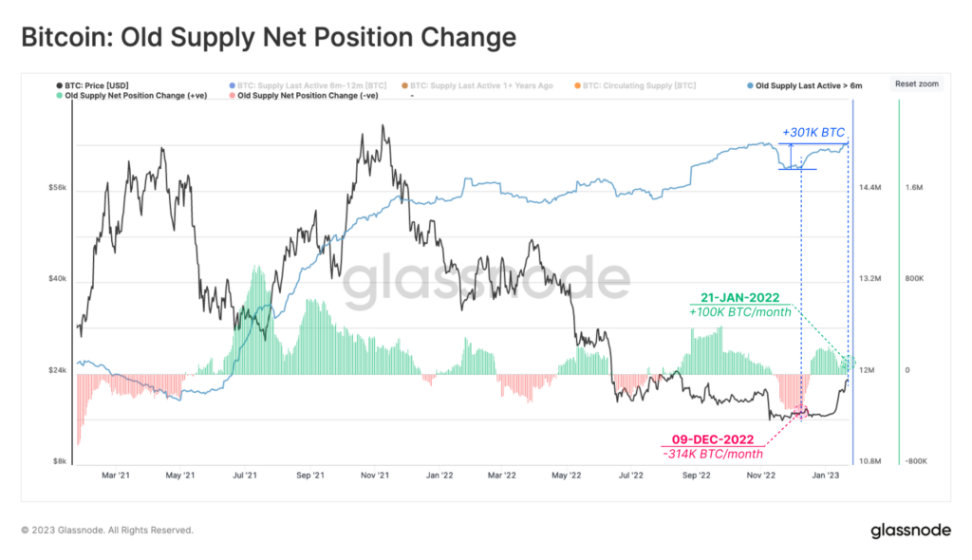Click the blue Supply Last Active 6m-12m legend dot

pyautogui.click(x=230, y=84)
